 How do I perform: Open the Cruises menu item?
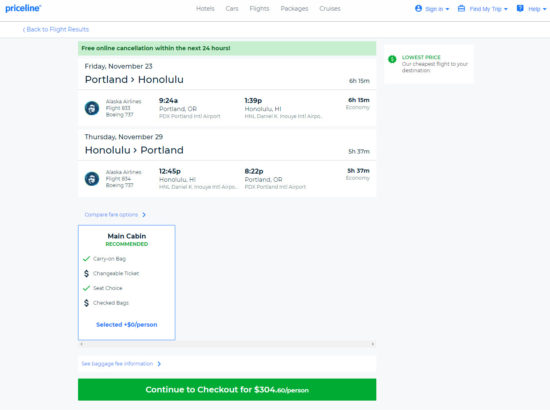[330, 8]
